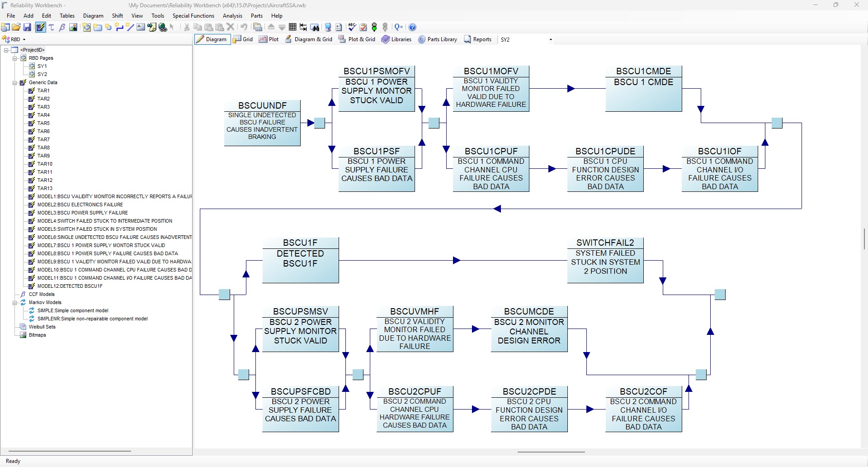This screenshot has height=467, width=868.
Task: Click the binoculars find icon
Action: (x=315, y=27)
